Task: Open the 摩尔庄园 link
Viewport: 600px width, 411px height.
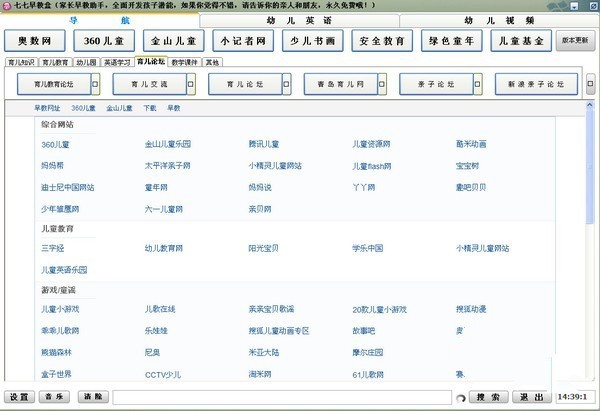Action: click(368, 352)
